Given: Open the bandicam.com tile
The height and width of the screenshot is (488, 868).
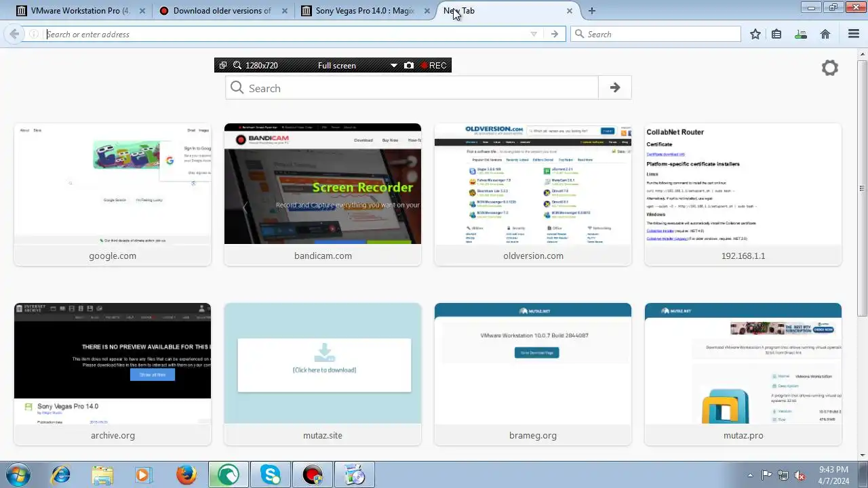Looking at the screenshot, I should coord(323,195).
